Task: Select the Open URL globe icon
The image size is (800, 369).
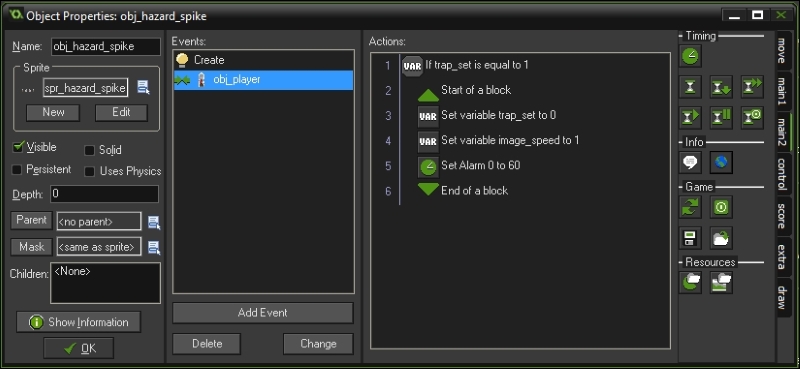Action: (721, 163)
